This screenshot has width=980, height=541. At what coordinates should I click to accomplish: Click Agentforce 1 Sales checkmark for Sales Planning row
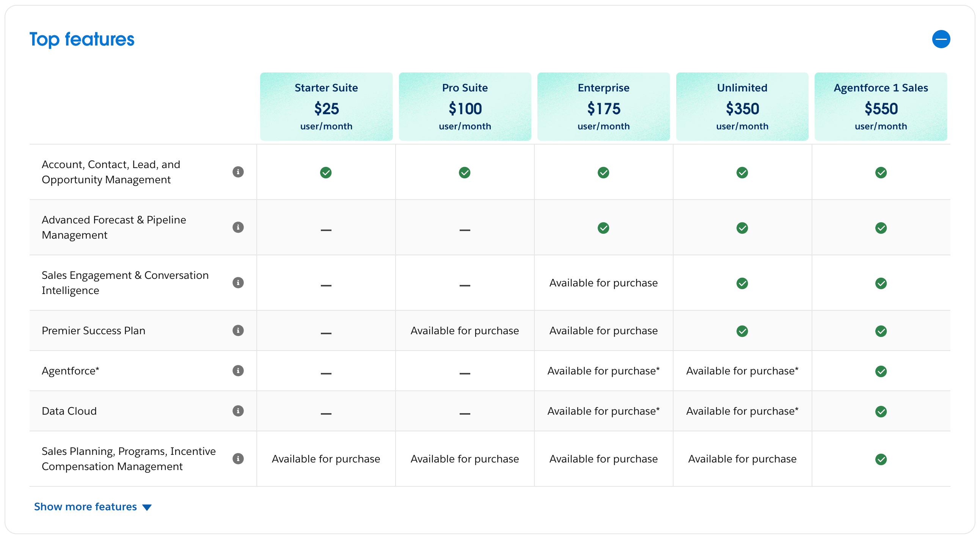(x=881, y=459)
